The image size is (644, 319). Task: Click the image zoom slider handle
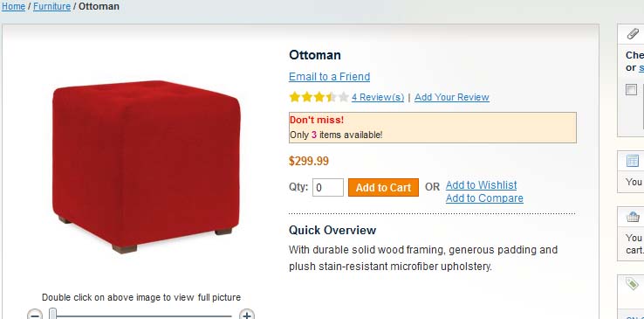click(53, 315)
